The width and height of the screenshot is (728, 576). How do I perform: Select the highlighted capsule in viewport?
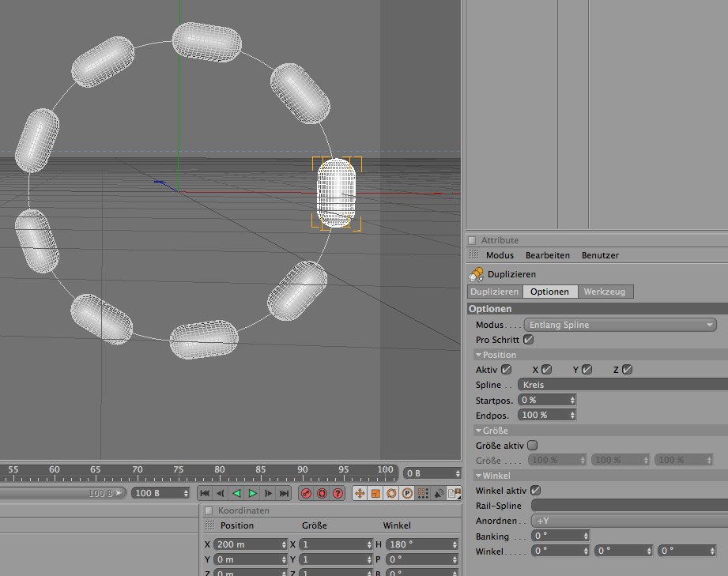tap(336, 193)
